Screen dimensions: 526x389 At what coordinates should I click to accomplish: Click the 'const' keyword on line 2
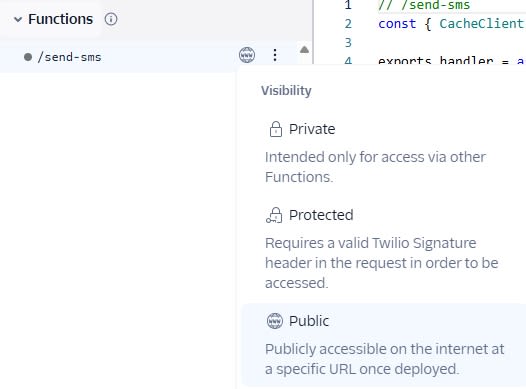[397, 24]
